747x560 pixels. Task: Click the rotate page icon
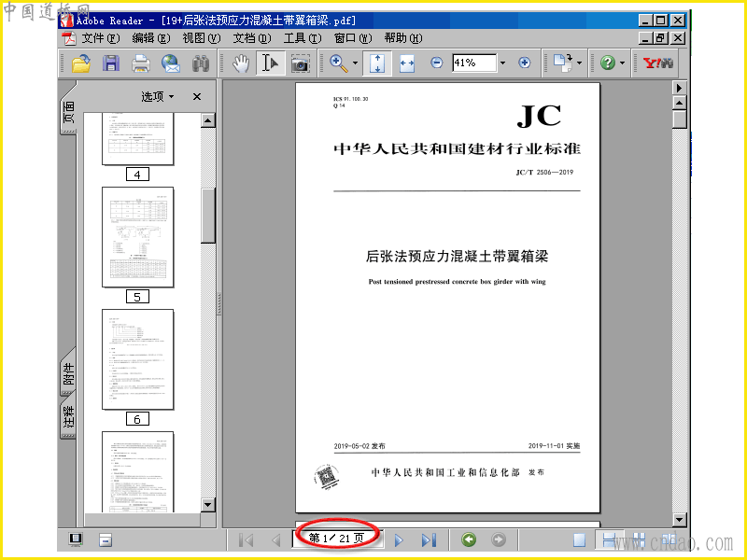tap(563, 63)
